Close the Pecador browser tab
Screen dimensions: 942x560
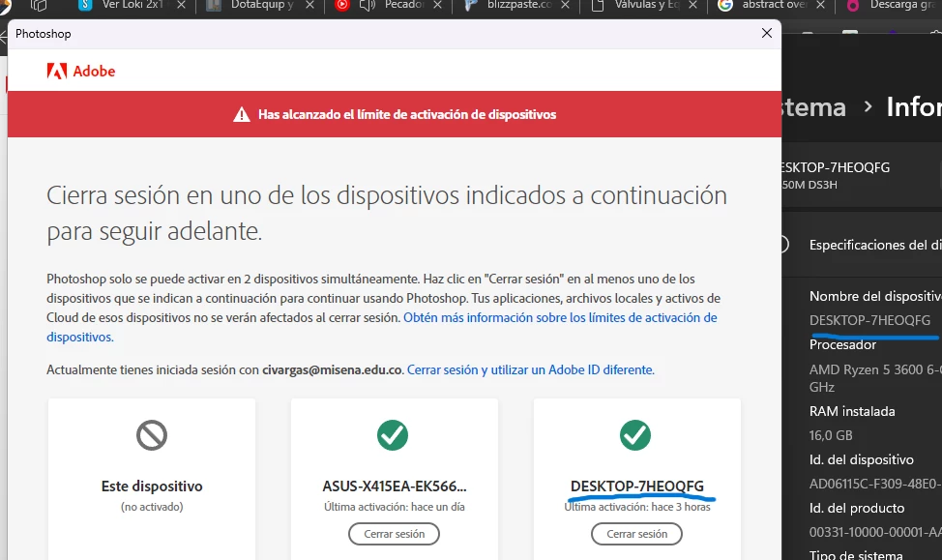437,5
